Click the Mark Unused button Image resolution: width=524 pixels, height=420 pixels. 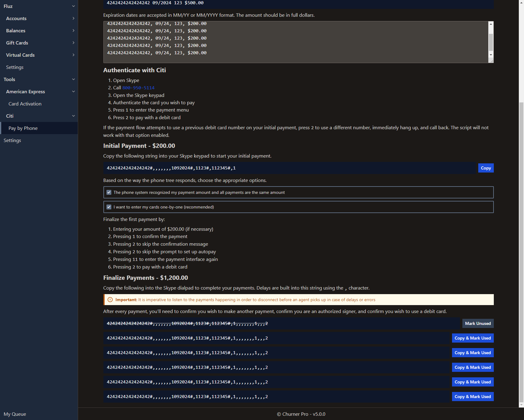coord(478,323)
